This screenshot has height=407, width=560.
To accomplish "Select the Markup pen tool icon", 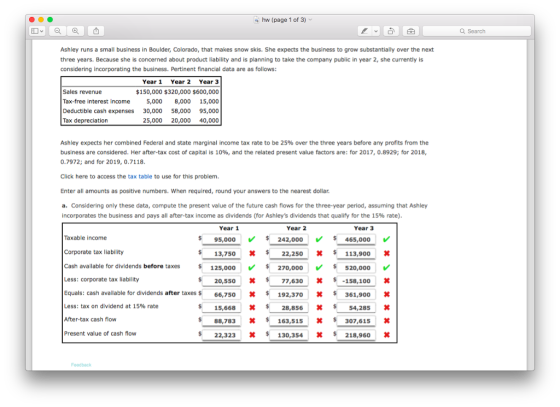I will (x=365, y=31).
